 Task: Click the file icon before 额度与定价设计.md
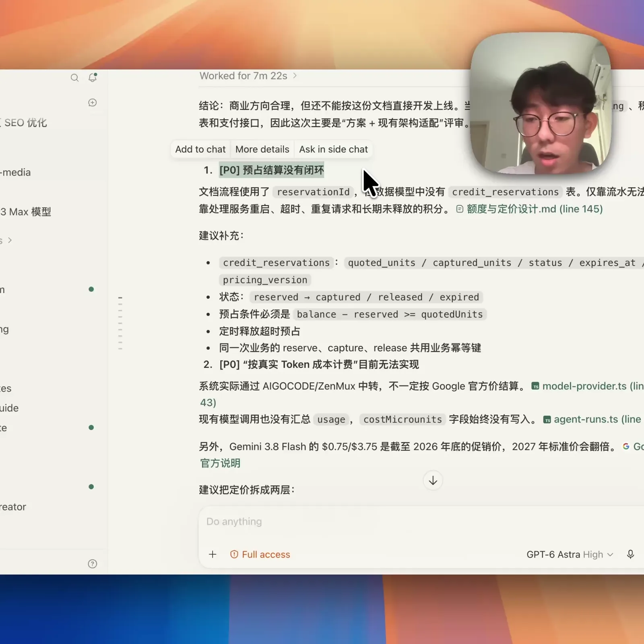pyautogui.click(x=460, y=209)
